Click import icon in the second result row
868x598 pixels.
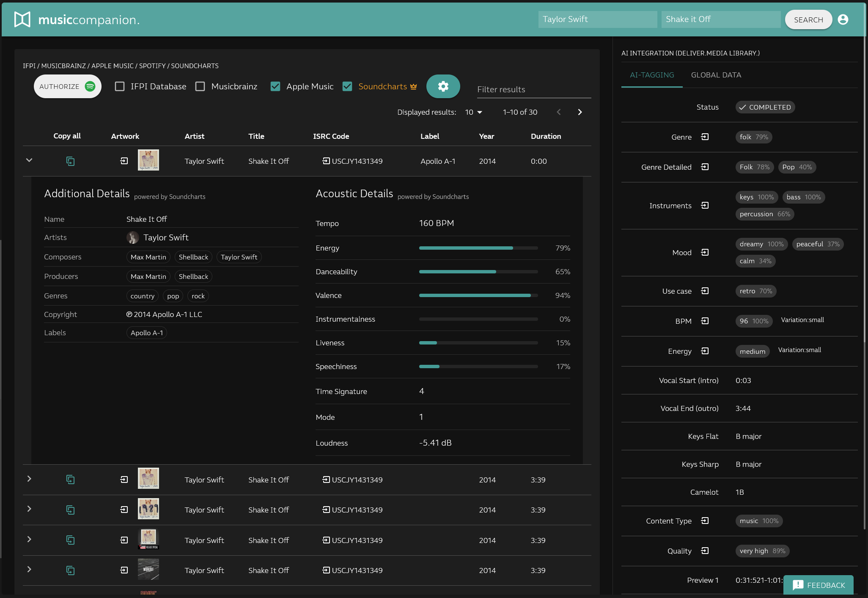tap(124, 480)
